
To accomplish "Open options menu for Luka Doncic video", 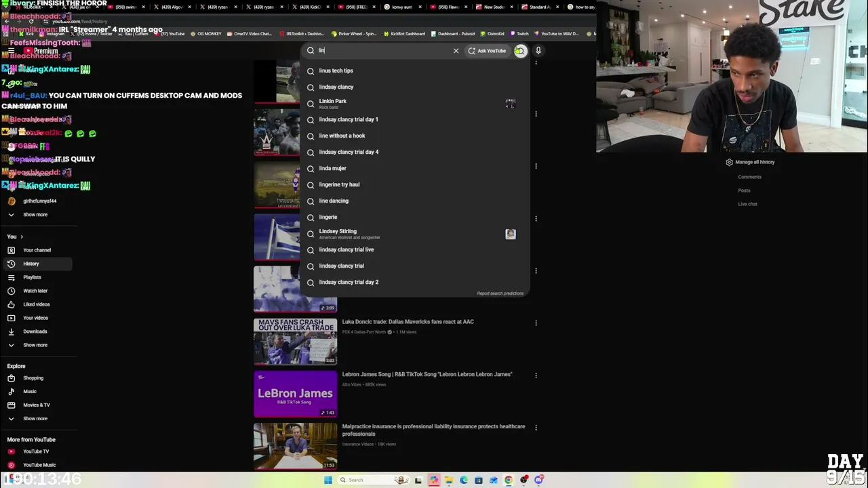I will (x=536, y=323).
